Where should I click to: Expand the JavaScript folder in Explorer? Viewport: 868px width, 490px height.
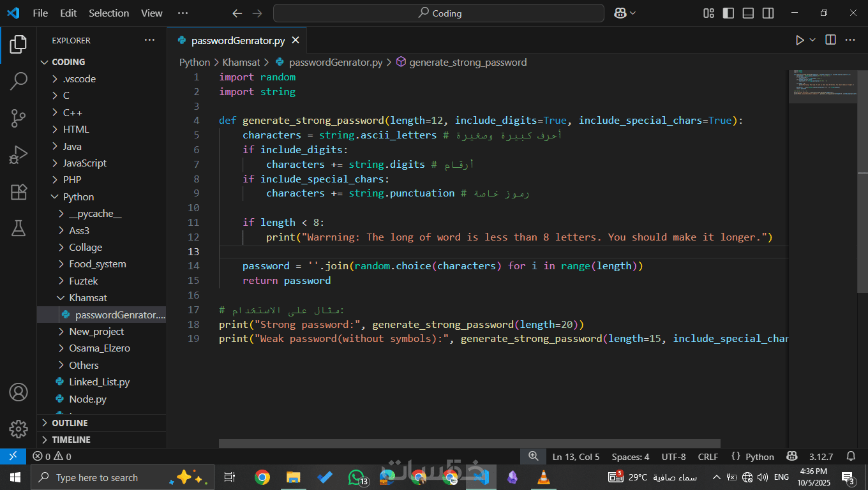(84, 163)
